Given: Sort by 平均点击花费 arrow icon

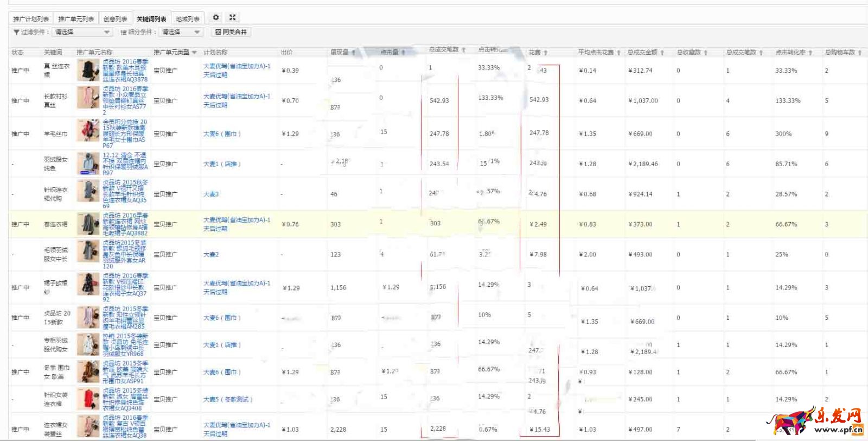Looking at the screenshot, I should (x=618, y=53).
